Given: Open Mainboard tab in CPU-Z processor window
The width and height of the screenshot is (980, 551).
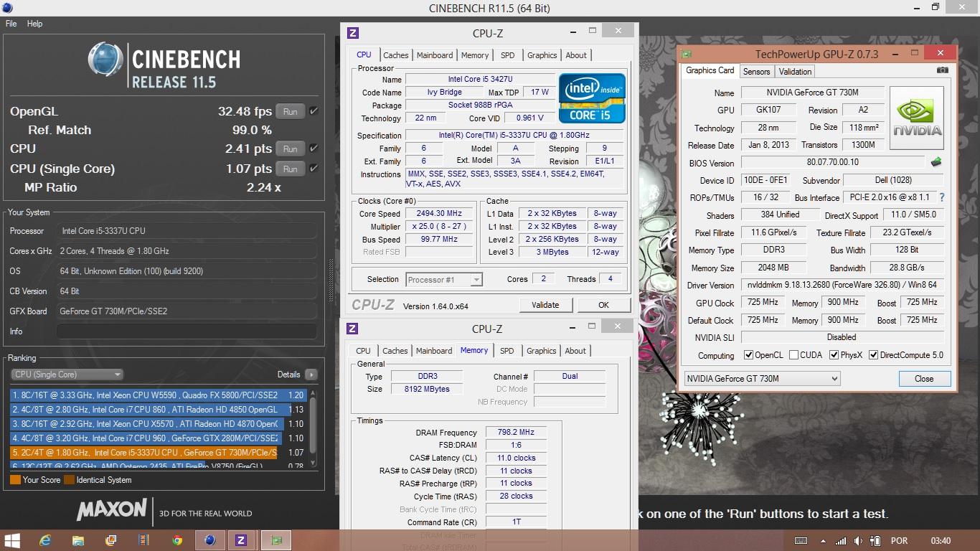Looking at the screenshot, I should click(435, 55).
